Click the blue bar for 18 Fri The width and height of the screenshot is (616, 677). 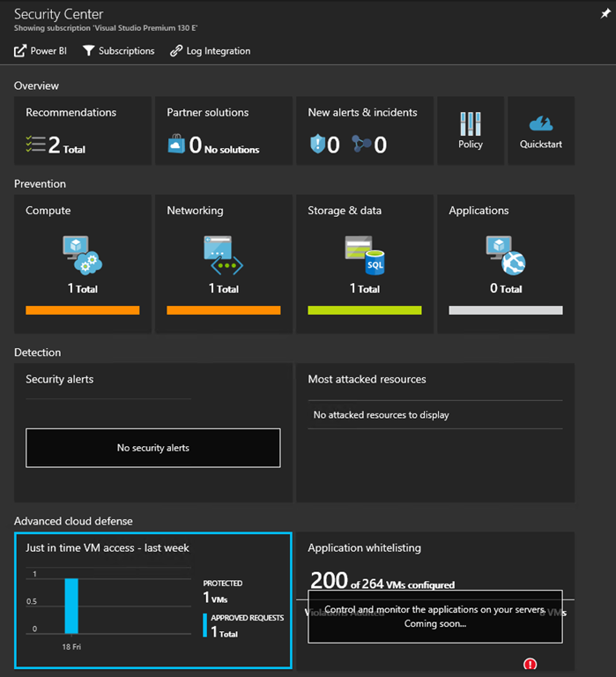coord(71,606)
